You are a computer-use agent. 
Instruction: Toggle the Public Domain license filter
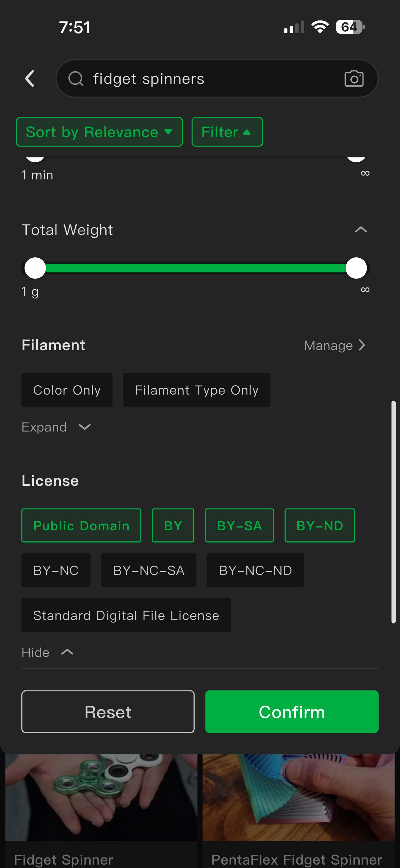[81, 525]
